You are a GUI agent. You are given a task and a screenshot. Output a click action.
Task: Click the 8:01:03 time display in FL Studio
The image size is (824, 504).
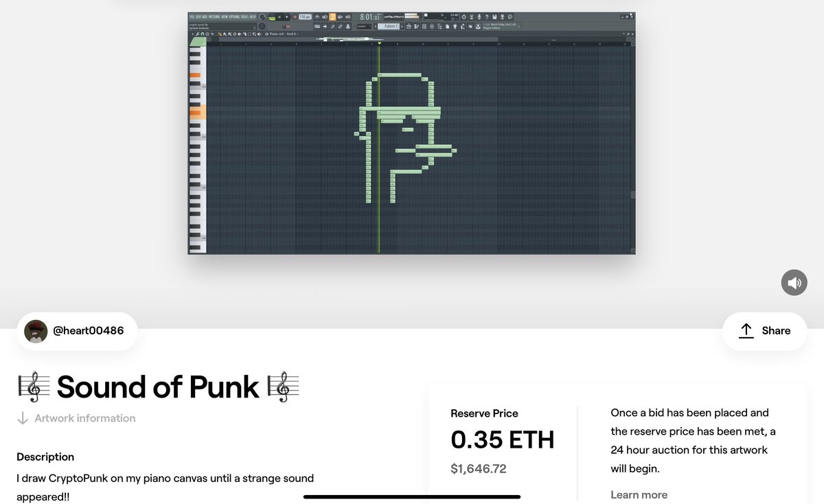point(369,17)
